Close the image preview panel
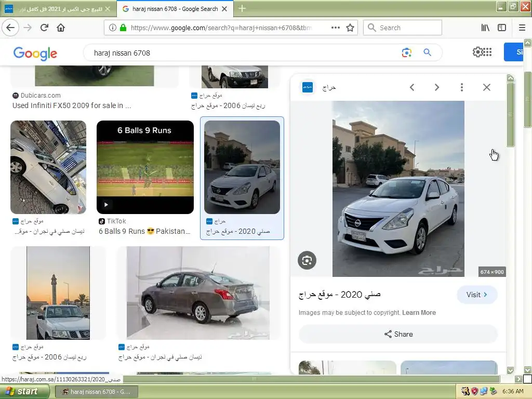The height and width of the screenshot is (399, 532). (486, 87)
